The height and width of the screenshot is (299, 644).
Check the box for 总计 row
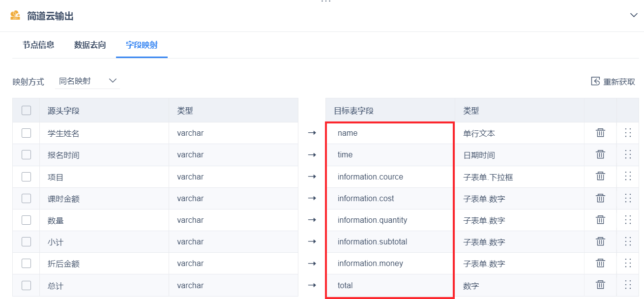pos(26,285)
